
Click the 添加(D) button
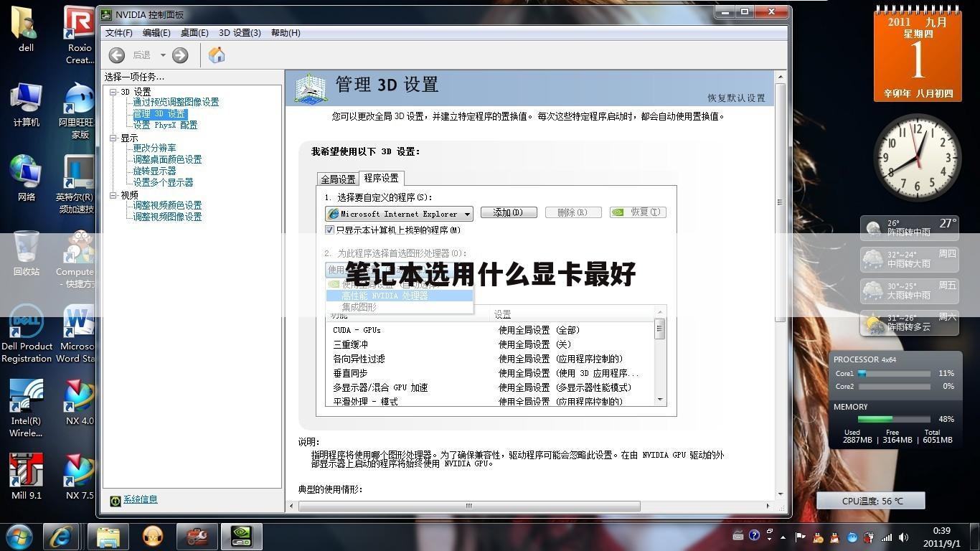tap(509, 212)
